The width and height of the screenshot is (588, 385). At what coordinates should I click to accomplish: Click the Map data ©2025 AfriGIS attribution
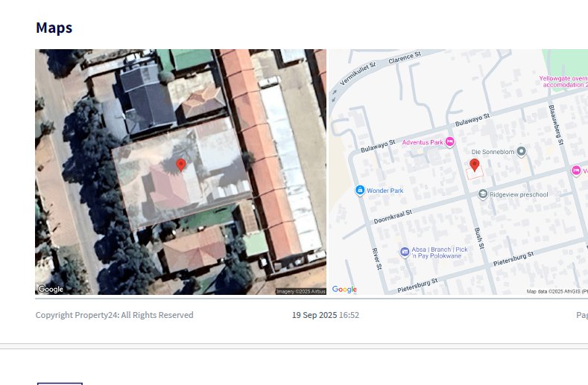pos(557,291)
